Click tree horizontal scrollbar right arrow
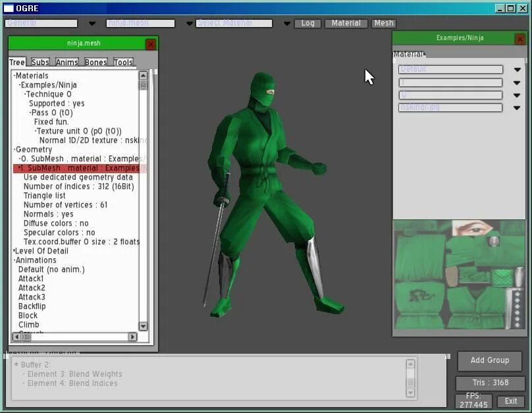The image size is (532, 413). coord(132,337)
